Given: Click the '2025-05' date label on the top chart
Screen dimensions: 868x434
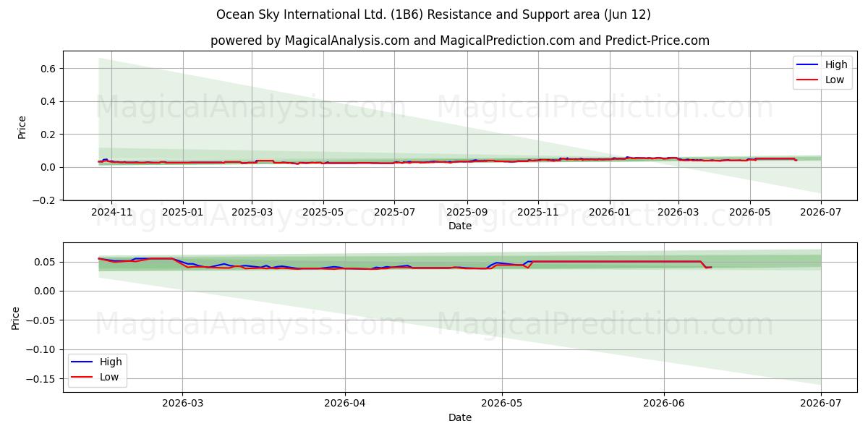Looking at the screenshot, I should (323, 213).
